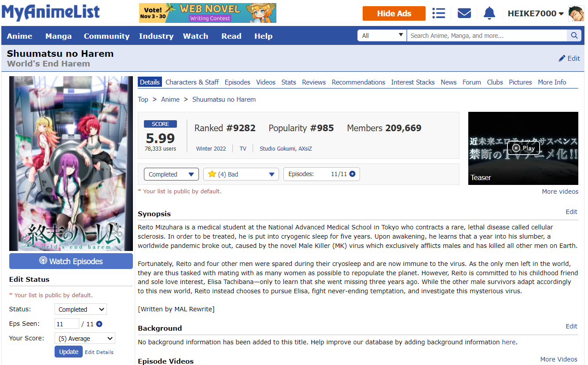Click the Watch Episodes button
Viewport: 588px width, 365px height.
click(x=71, y=261)
